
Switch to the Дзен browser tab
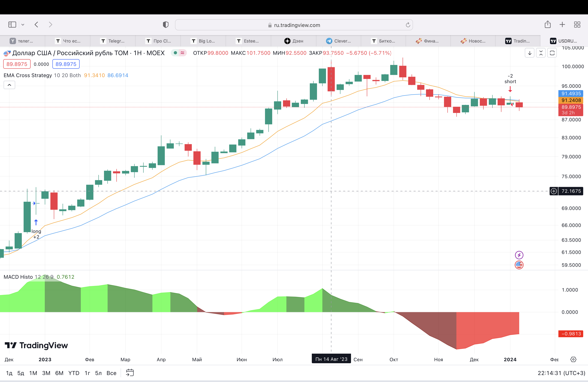click(294, 41)
